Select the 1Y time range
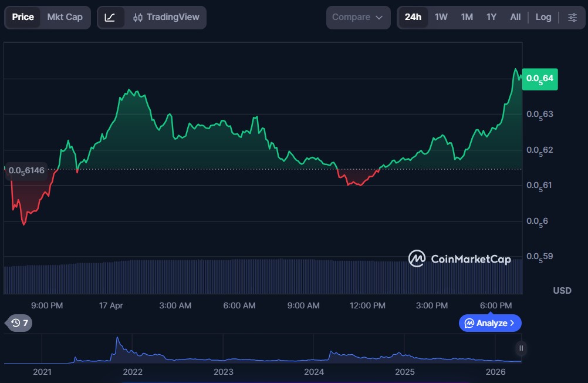 coord(491,17)
